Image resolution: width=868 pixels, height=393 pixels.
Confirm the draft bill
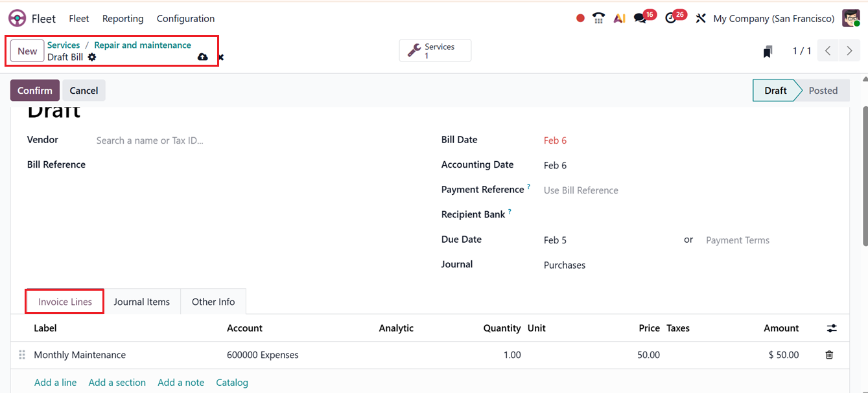point(35,91)
